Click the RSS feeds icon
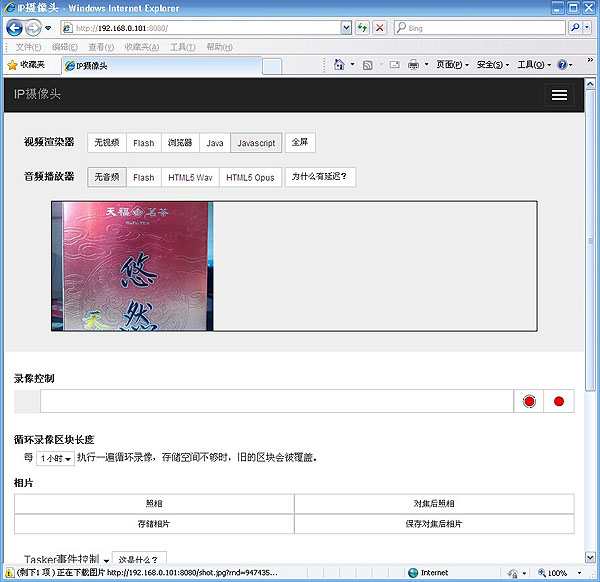This screenshot has height=582, width=600. click(x=367, y=65)
